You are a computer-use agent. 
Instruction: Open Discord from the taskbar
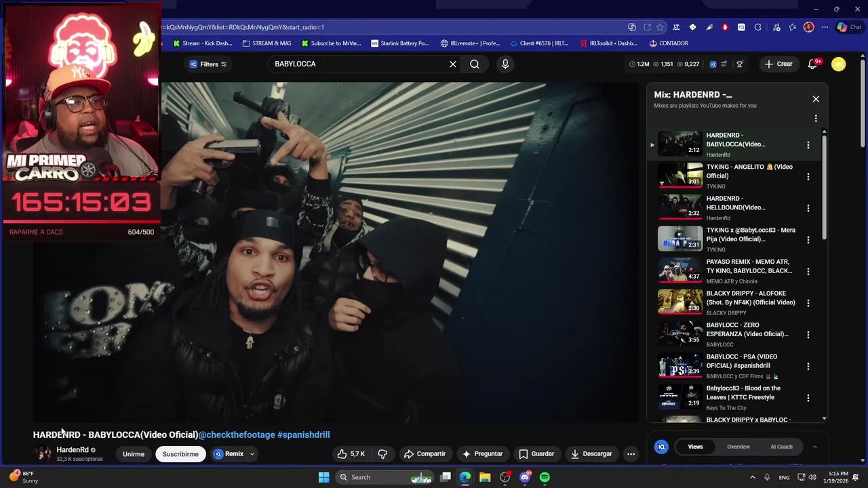coord(525,477)
